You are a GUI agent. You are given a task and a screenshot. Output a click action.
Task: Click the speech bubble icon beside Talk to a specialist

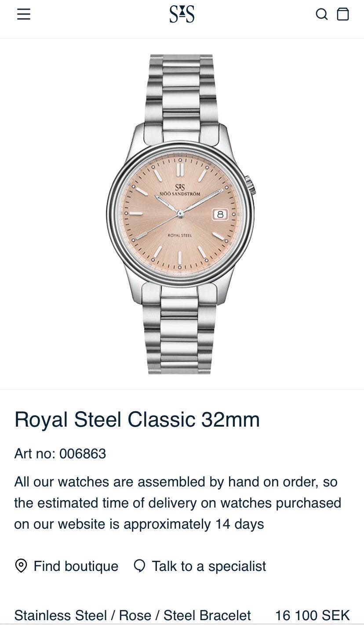[x=139, y=566]
